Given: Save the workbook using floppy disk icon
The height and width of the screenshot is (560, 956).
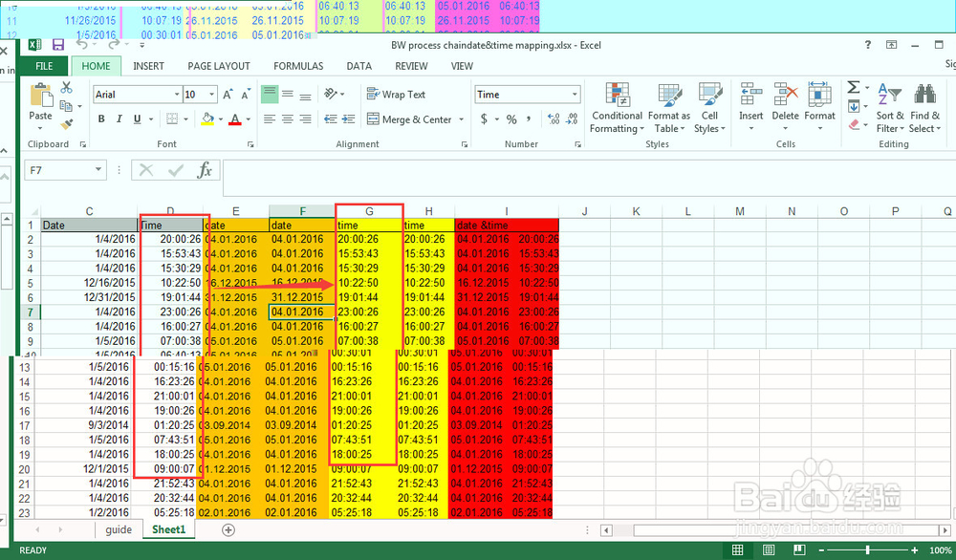Looking at the screenshot, I should (58, 45).
